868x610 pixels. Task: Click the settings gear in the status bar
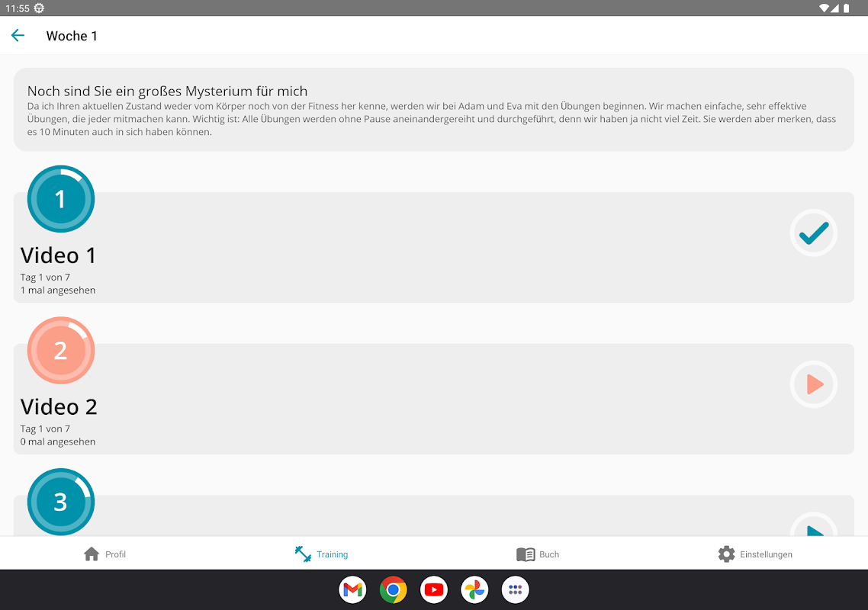point(39,8)
